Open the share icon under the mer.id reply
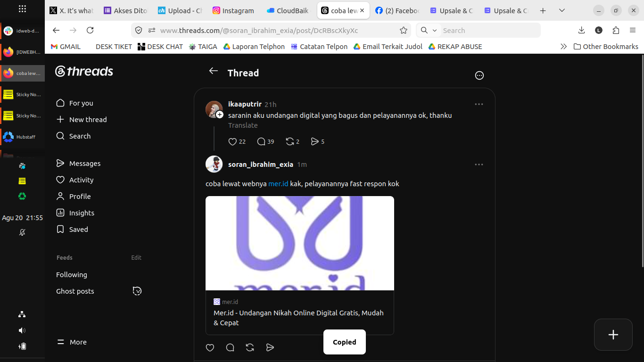 [270, 347]
